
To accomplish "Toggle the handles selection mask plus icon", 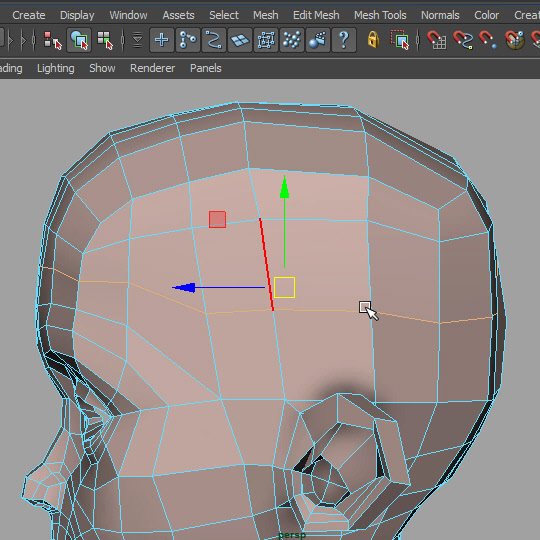I will [x=162, y=40].
